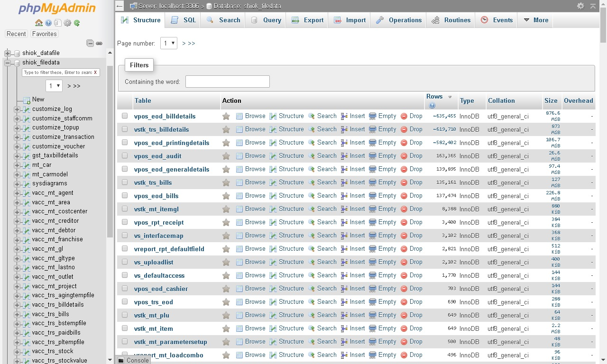Favorite the vstk_mt_item table
This screenshot has height=364, width=607.
click(226, 328)
